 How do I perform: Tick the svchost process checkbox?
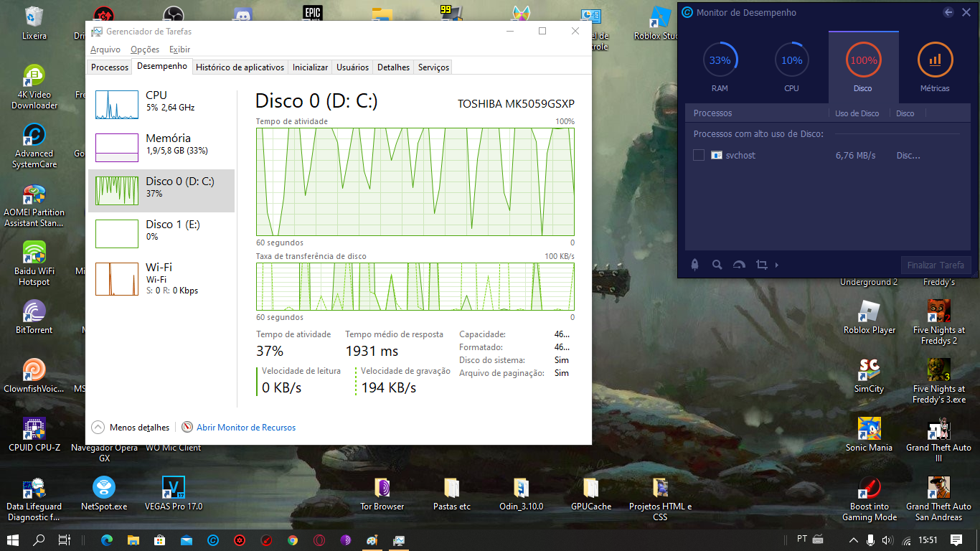tap(699, 155)
